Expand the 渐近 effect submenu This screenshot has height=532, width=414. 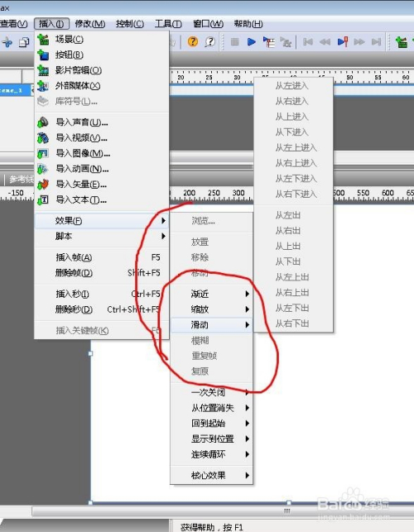pos(212,294)
